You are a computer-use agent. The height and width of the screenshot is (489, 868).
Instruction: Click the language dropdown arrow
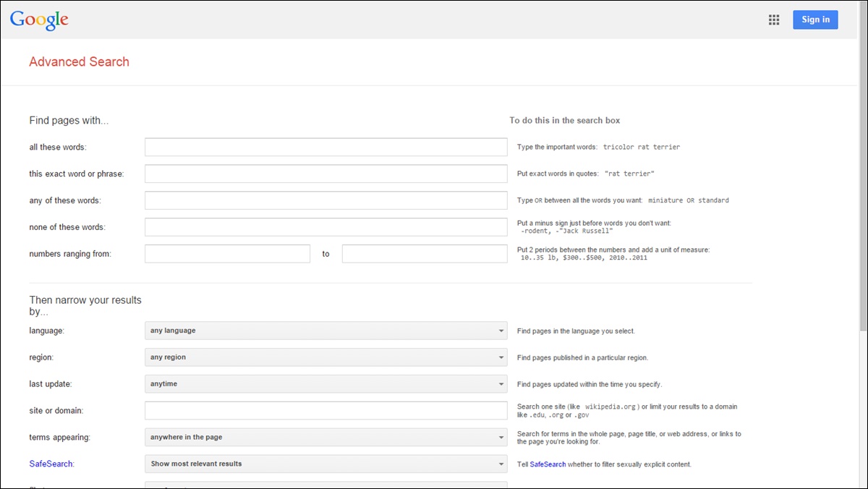pyautogui.click(x=501, y=331)
